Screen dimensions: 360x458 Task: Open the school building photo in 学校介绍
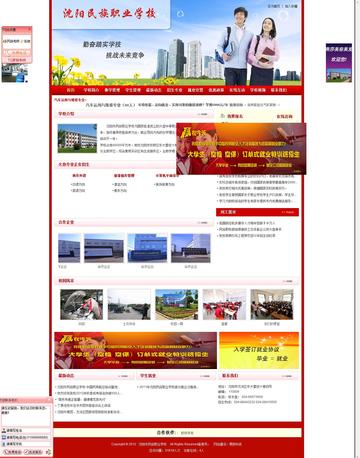click(x=77, y=138)
